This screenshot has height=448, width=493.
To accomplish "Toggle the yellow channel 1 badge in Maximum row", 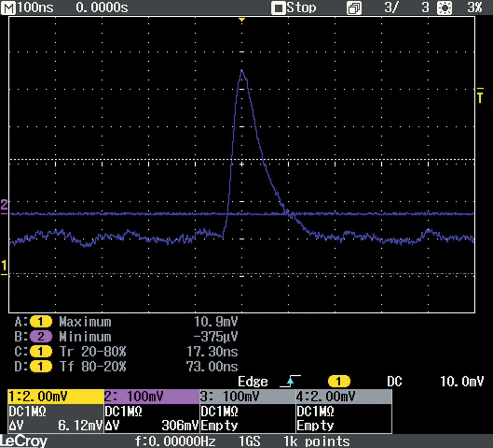I will pyautogui.click(x=41, y=322).
